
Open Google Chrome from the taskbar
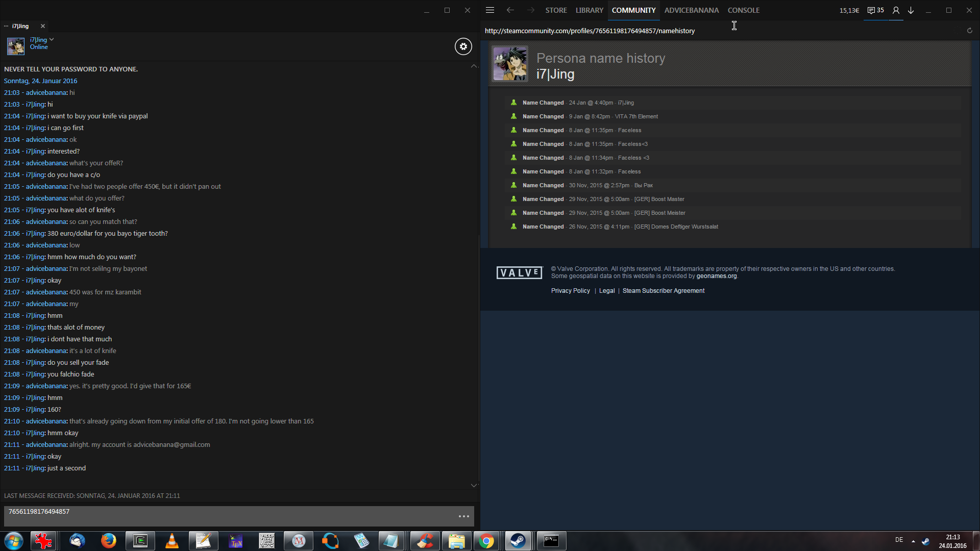point(486,541)
